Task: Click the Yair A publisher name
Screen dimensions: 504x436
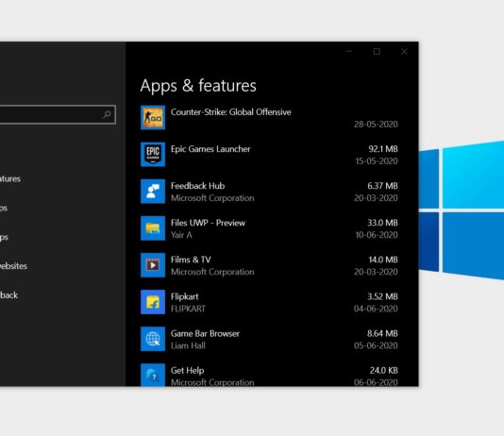Action: click(x=181, y=235)
